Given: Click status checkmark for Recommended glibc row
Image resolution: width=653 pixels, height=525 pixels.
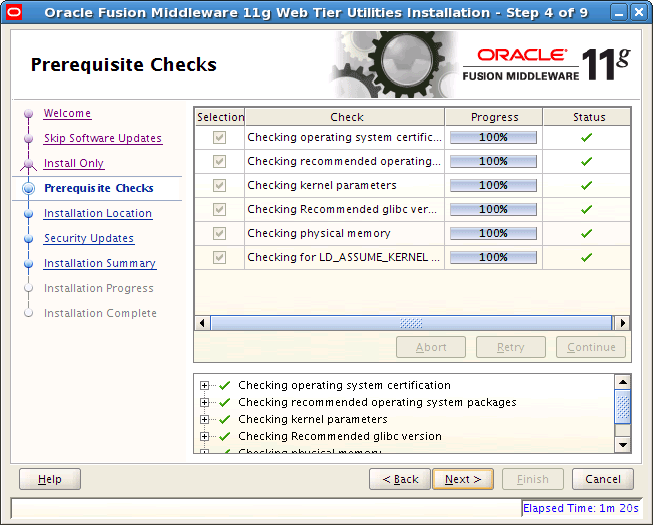Looking at the screenshot, I should (586, 209).
